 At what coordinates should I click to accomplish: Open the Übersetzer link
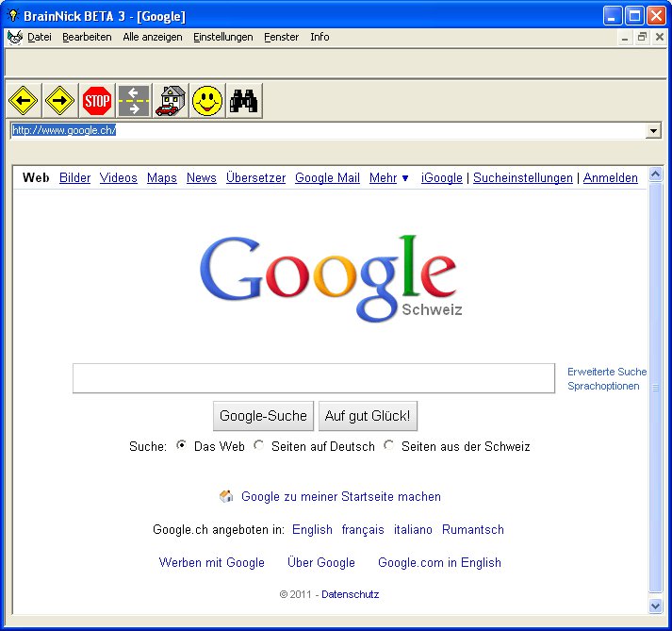click(255, 177)
